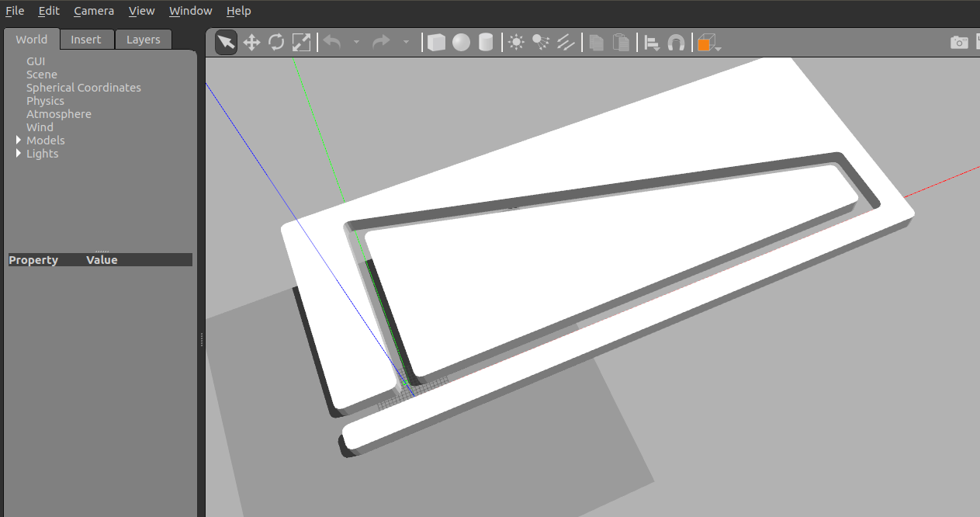
Task: Select Spherical Coordinates tree item
Action: point(84,88)
